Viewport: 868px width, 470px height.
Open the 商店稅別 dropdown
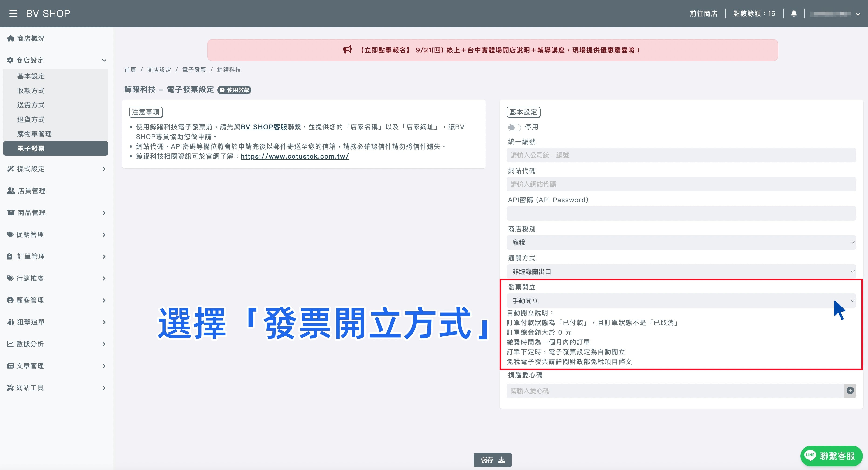pos(681,243)
